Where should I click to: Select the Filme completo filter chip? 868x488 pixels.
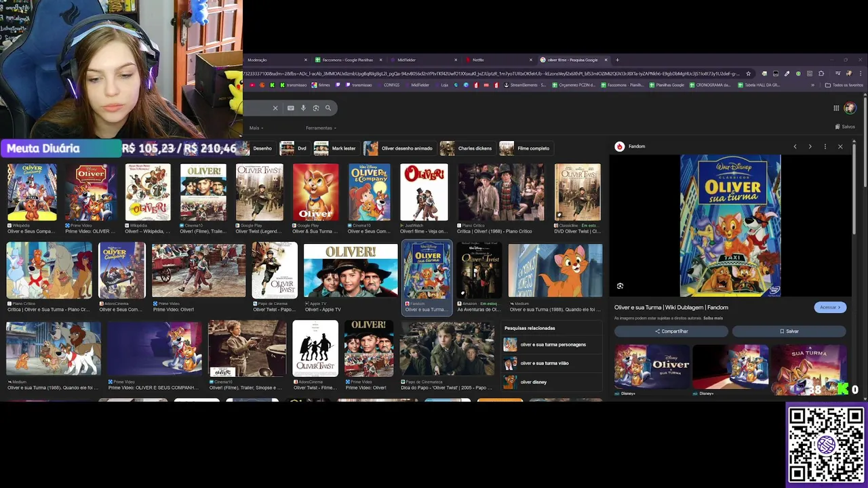coord(525,148)
